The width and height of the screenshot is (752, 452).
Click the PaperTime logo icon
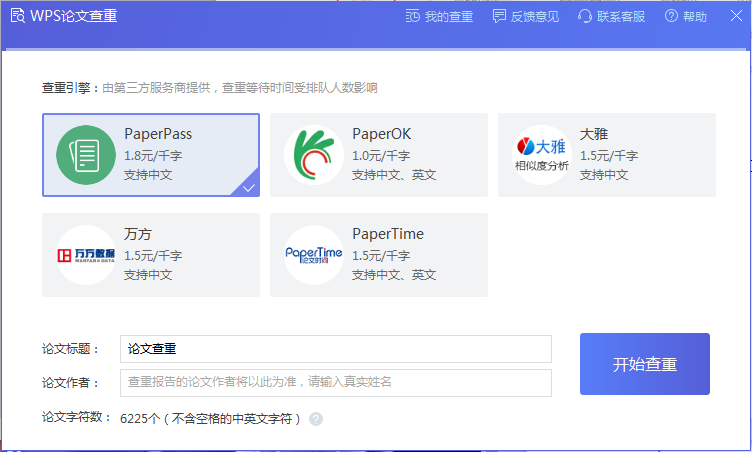(314, 255)
